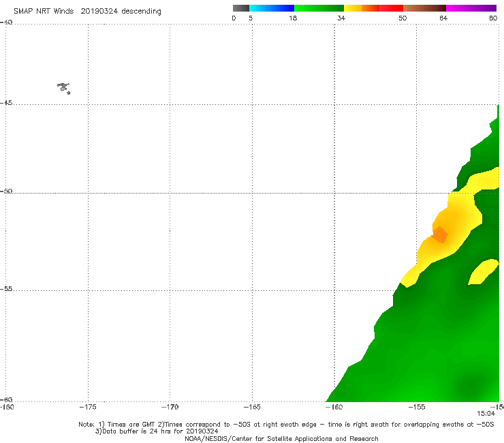Click the latitude label '-55'
Screen dimensions: 504x443
pos(6,288)
